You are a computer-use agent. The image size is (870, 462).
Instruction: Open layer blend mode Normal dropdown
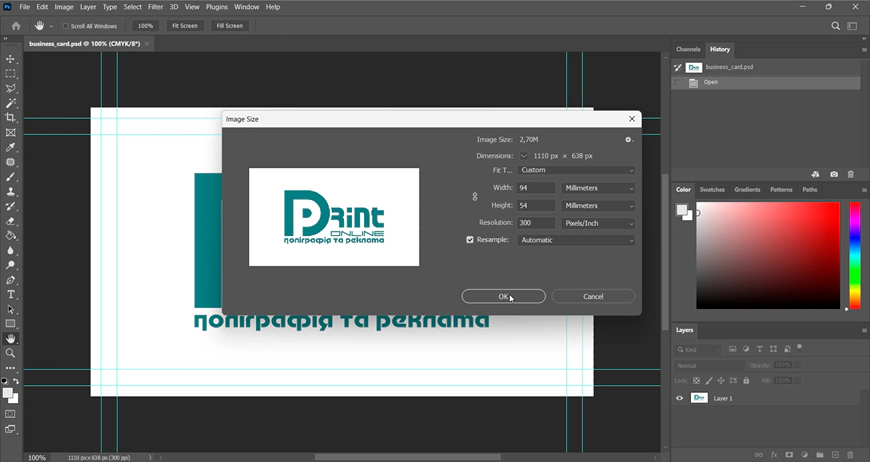pyautogui.click(x=710, y=365)
